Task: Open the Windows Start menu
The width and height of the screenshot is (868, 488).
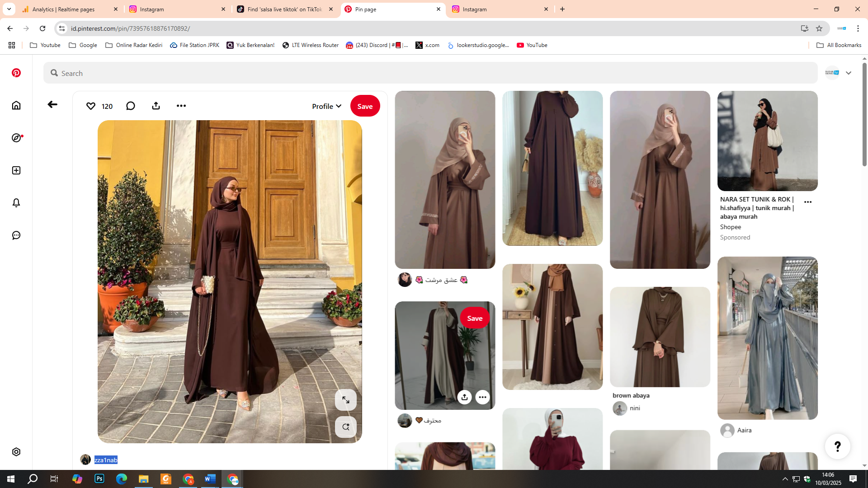Action: point(11,479)
